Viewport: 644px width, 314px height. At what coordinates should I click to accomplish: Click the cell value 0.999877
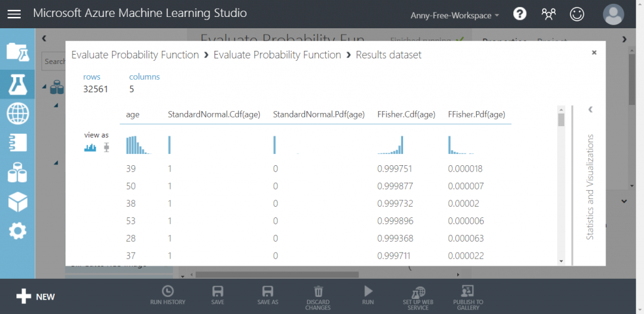[395, 186]
